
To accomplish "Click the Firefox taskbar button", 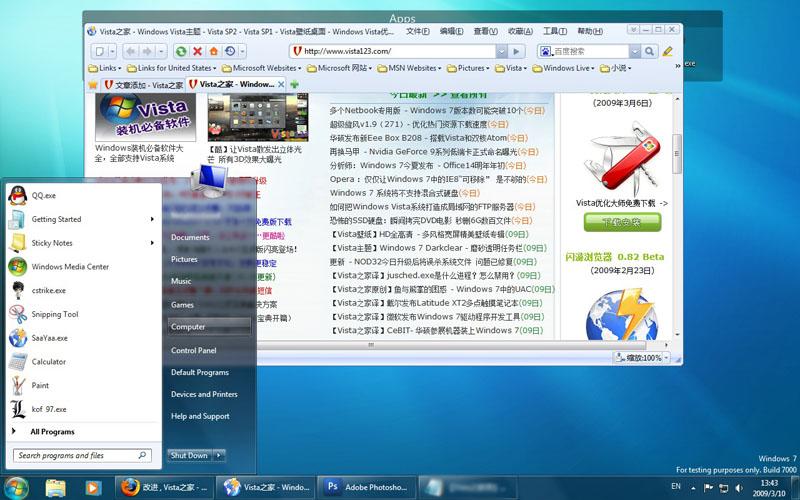I will 165,487.
